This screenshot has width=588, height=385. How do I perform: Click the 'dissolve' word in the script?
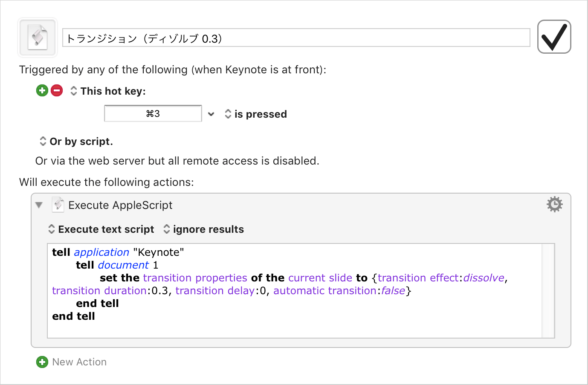coord(484,278)
